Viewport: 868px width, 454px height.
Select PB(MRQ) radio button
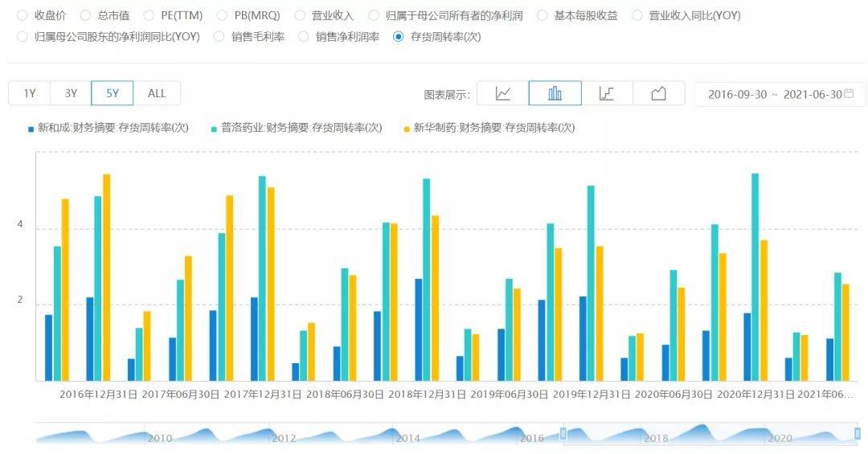(x=222, y=15)
